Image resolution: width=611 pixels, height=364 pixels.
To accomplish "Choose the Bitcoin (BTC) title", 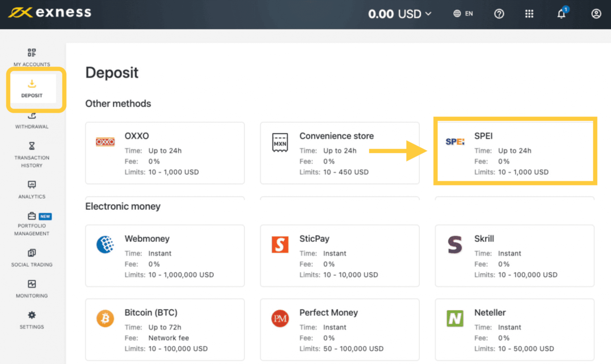I will coord(151,312).
